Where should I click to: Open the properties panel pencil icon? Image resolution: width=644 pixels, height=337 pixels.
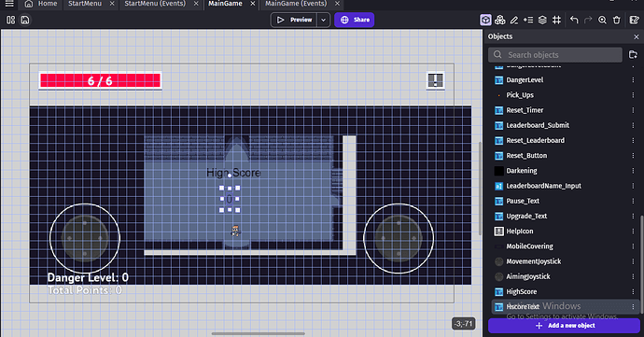(x=514, y=20)
